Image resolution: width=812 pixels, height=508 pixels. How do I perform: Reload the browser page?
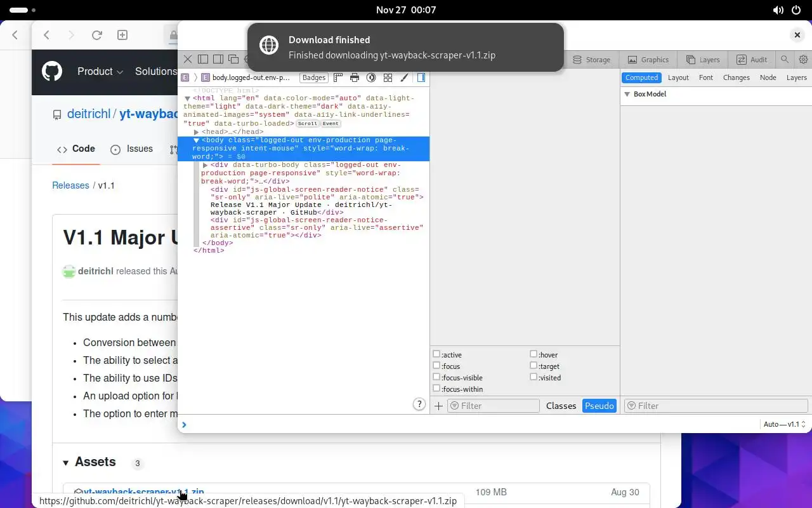(x=97, y=35)
